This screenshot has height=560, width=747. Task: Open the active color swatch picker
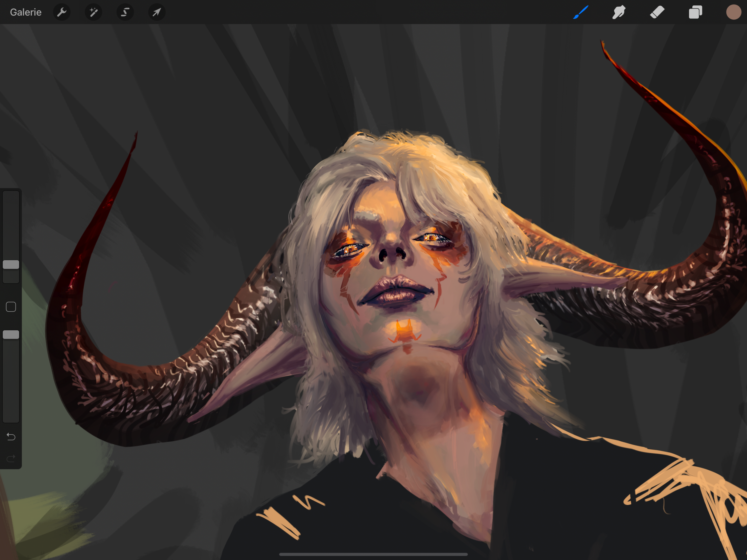(734, 13)
